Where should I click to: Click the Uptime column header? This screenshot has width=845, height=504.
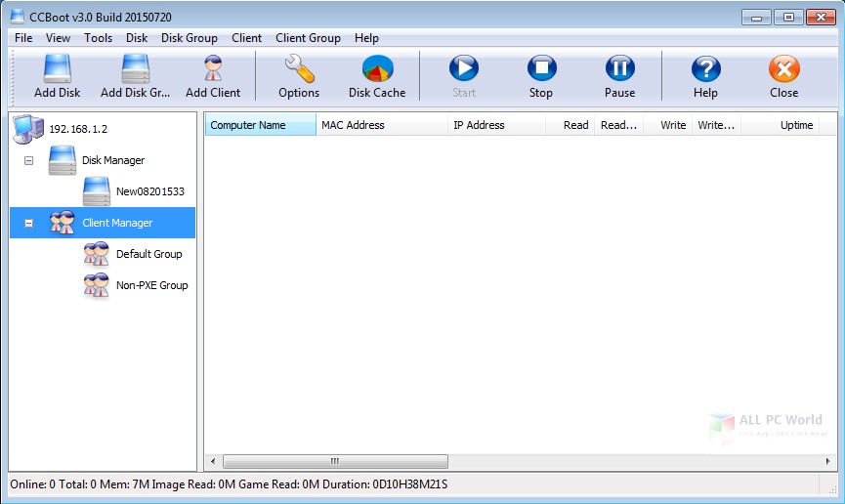[x=781, y=125]
